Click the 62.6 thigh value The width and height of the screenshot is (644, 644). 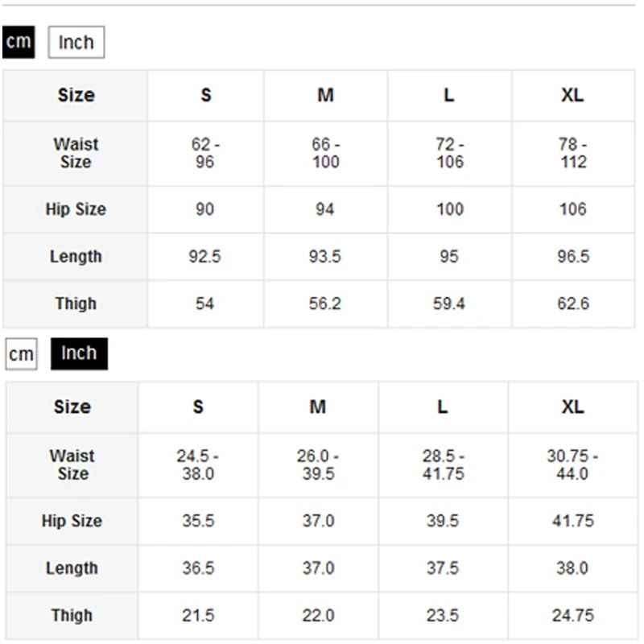pyautogui.click(x=572, y=303)
